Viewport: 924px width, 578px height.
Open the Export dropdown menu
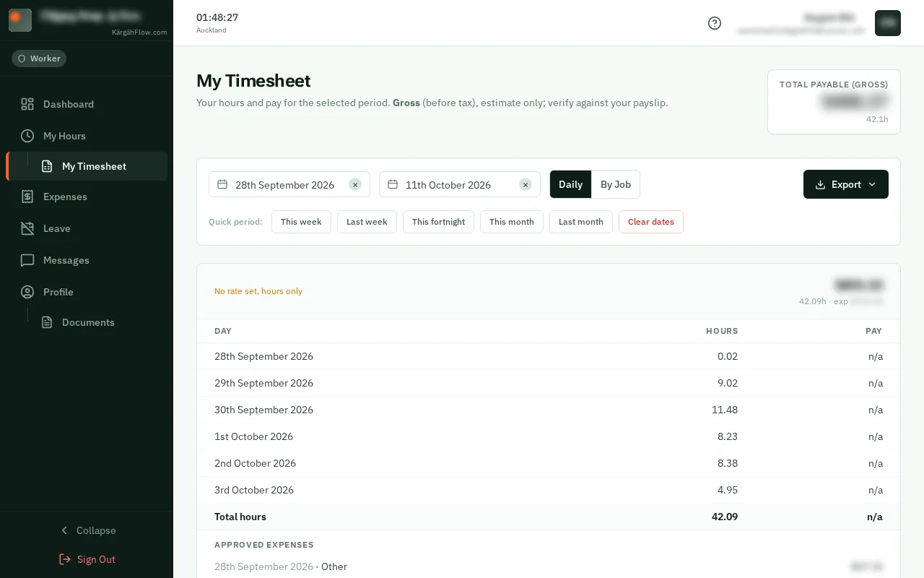[x=846, y=184]
